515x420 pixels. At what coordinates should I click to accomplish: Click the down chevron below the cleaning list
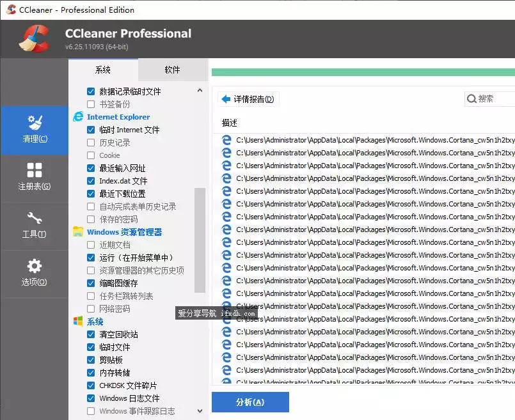(200, 411)
